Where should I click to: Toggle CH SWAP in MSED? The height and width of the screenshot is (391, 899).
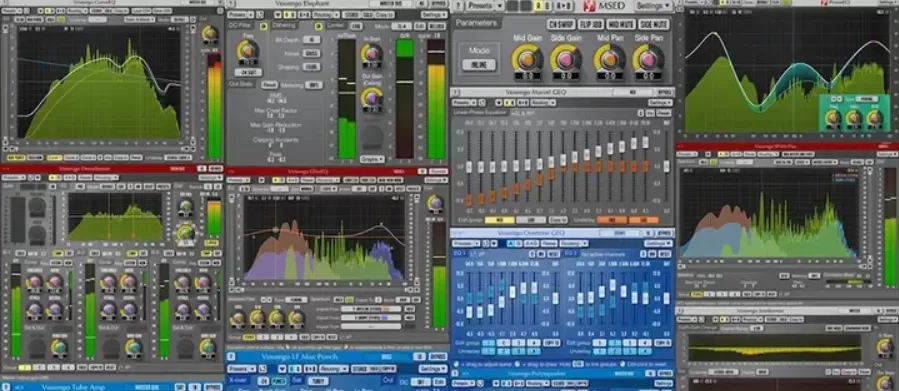pyautogui.click(x=561, y=24)
